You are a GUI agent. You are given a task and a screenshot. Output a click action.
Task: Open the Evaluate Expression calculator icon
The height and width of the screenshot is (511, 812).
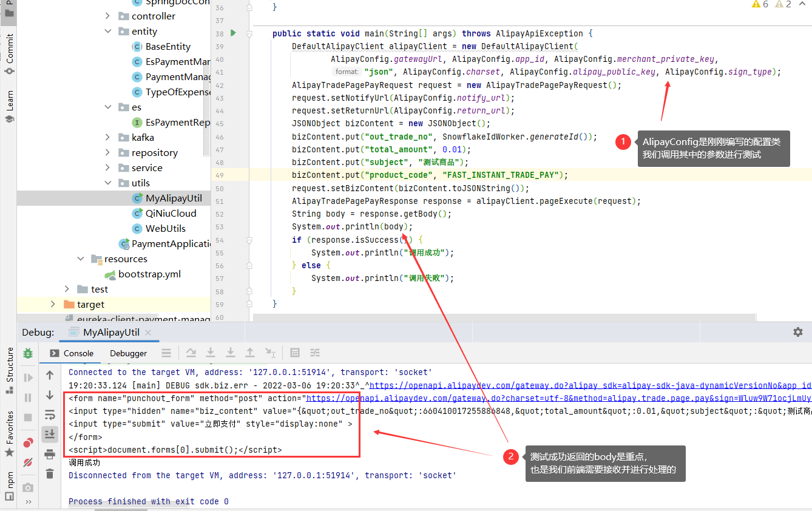click(x=295, y=353)
